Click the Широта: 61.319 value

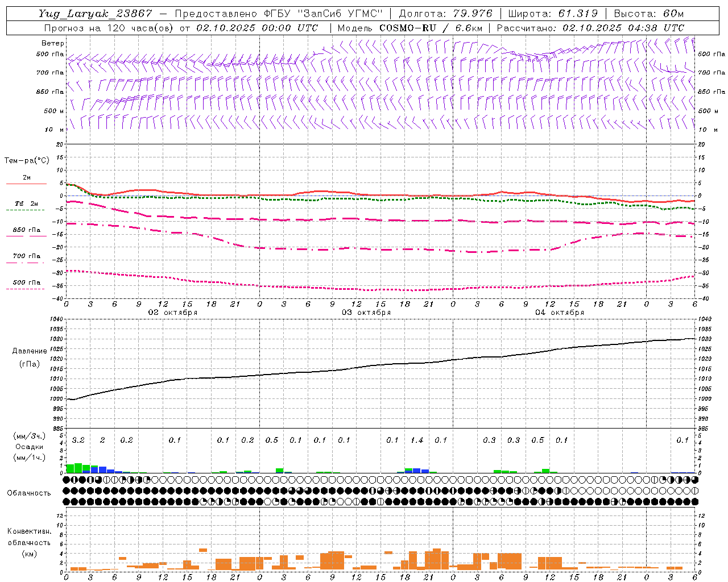553,14
